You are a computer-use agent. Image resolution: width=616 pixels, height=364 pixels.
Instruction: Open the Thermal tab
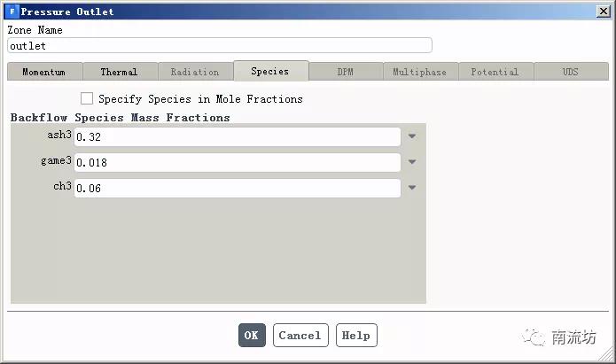coord(119,72)
